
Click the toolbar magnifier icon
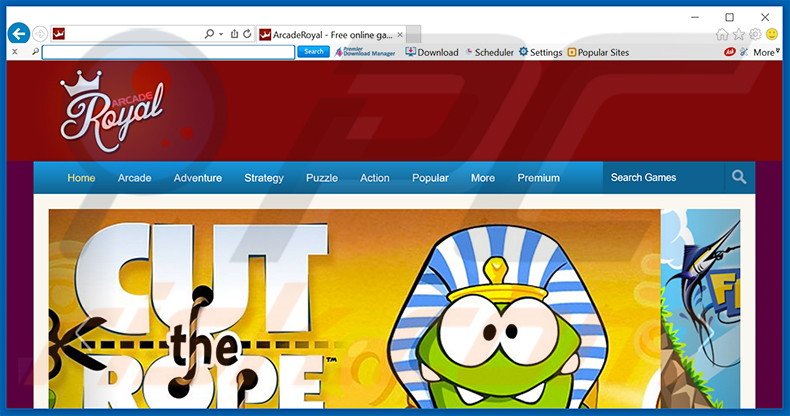coord(35,52)
